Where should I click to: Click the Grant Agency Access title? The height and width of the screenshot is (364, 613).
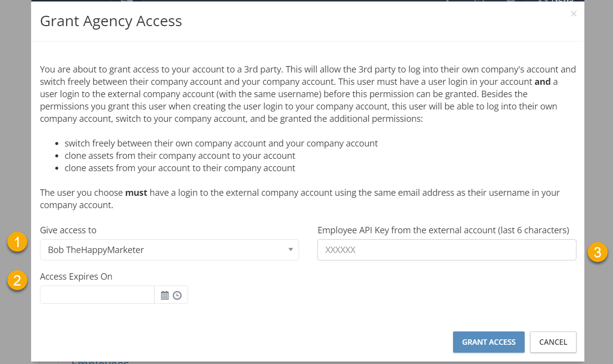111,21
